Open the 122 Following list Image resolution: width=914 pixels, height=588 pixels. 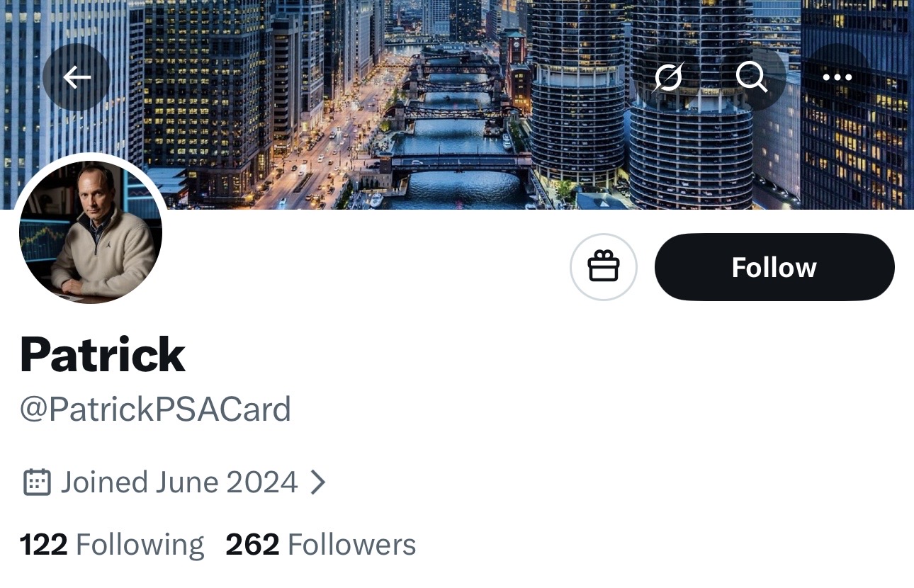click(112, 545)
